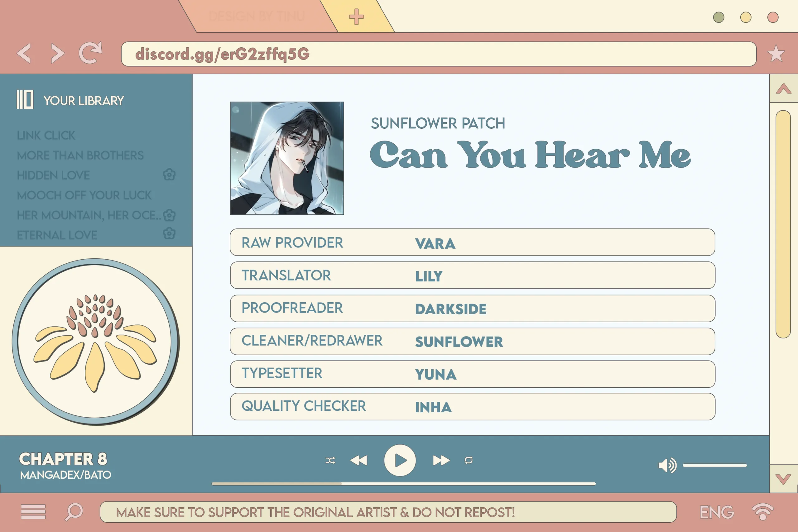Toggle shuffle playback
Screen dimensions: 798x532
330,460
